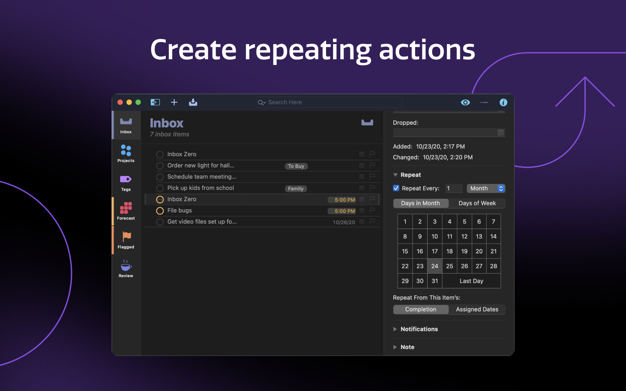Uncheck the Repeat Every checkbox
The image size is (626, 391).
(396, 188)
